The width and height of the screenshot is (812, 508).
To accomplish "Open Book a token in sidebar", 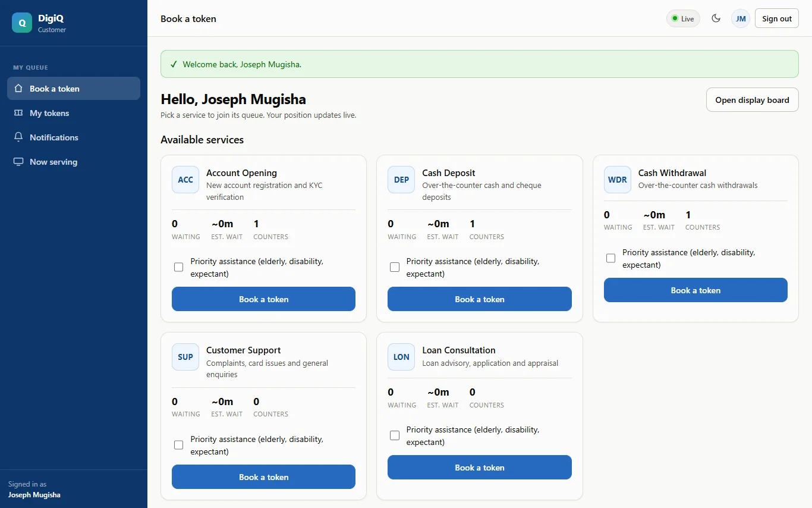I will (x=74, y=89).
